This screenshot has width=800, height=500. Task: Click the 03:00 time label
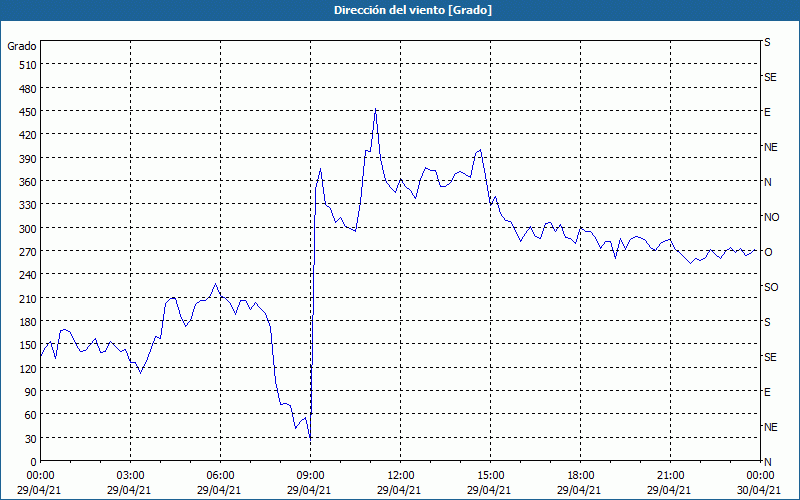130,476
